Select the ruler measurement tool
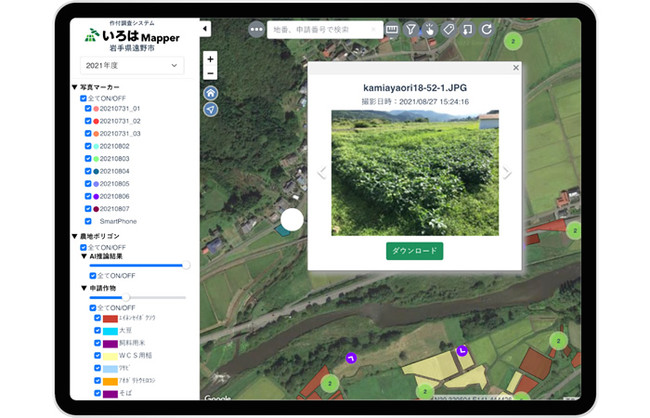Image resolution: width=650 pixels, height=418 pixels. point(392,29)
